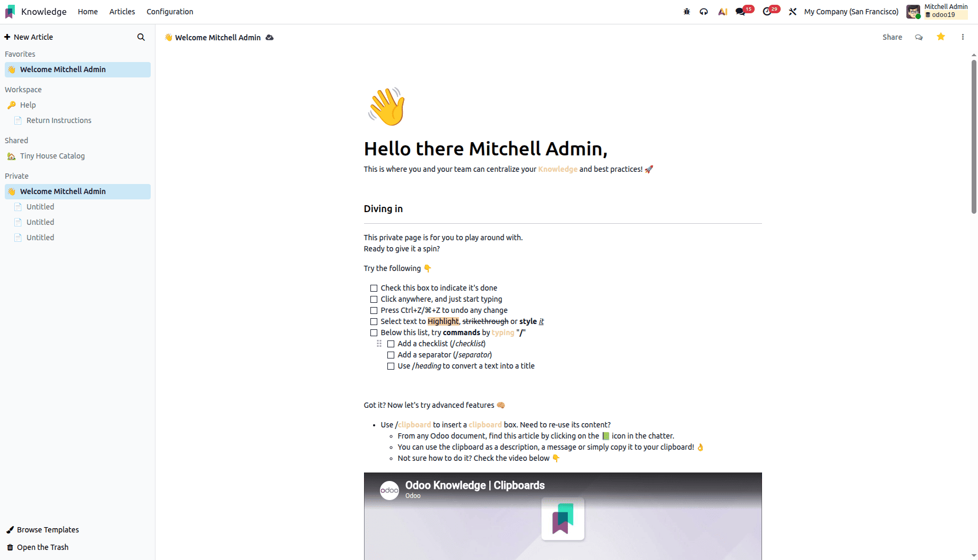Open activities clock with 29 badge
978x560 pixels.
771,11
